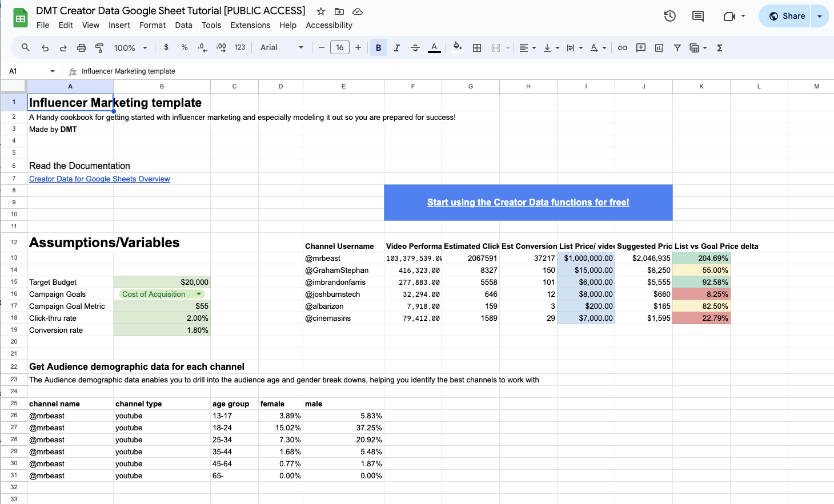Click the font size 16 field
Image resolution: width=834 pixels, height=504 pixels.
coord(340,47)
